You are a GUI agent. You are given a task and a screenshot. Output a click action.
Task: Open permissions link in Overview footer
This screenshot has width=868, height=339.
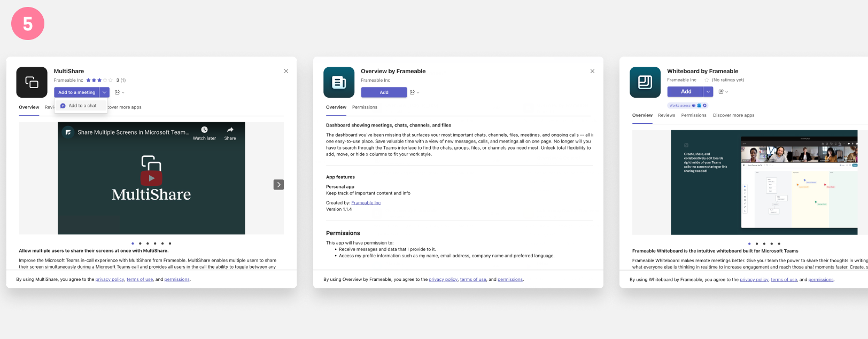coord(510,280)
